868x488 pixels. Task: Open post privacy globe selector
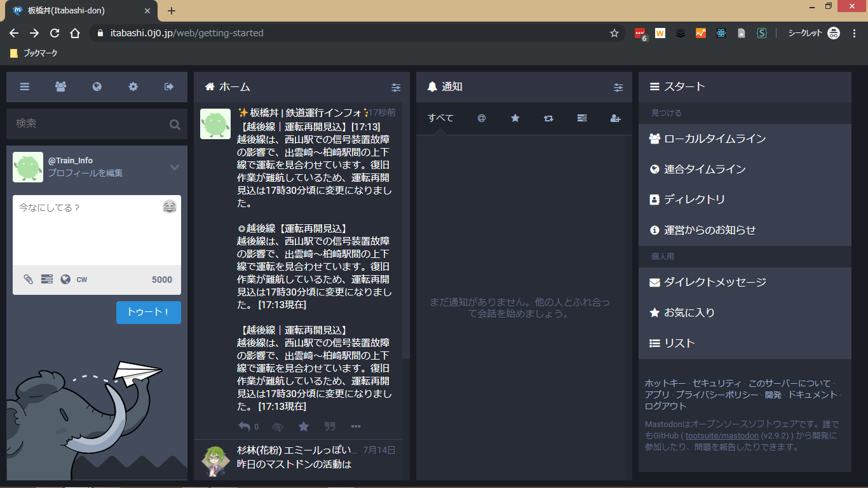(65, 280)
